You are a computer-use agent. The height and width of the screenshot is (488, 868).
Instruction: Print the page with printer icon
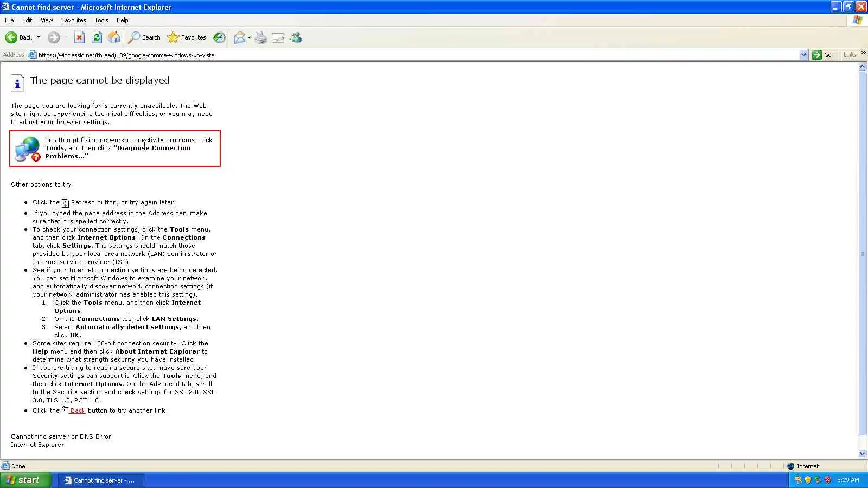click(261, 37)
